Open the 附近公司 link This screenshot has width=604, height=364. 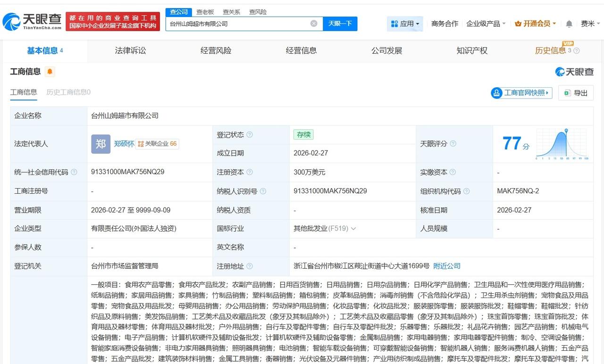(x=447, y=266)
